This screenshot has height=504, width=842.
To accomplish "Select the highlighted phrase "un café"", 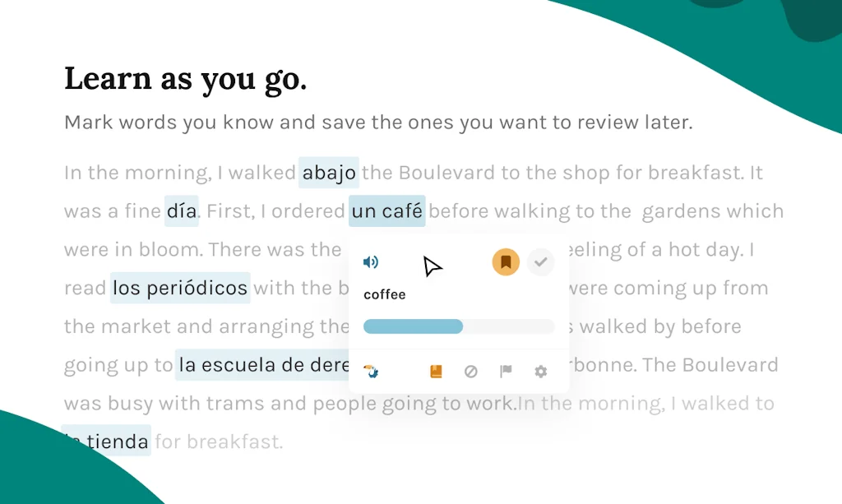I will 386,212.
